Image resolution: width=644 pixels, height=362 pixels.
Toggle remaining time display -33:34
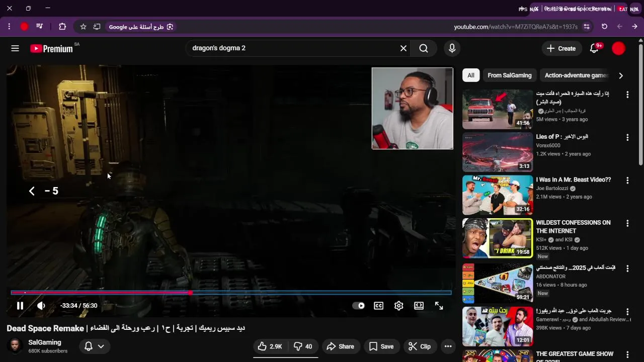78,306
